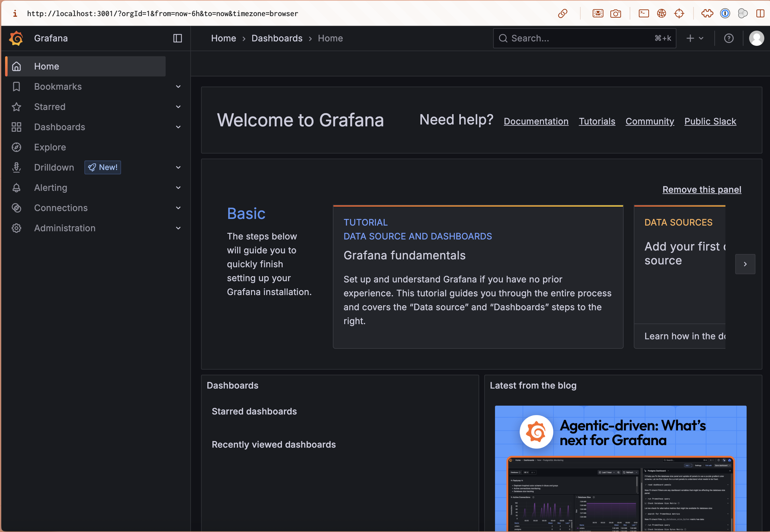Click the Grafana logo icon

(16, 38)
